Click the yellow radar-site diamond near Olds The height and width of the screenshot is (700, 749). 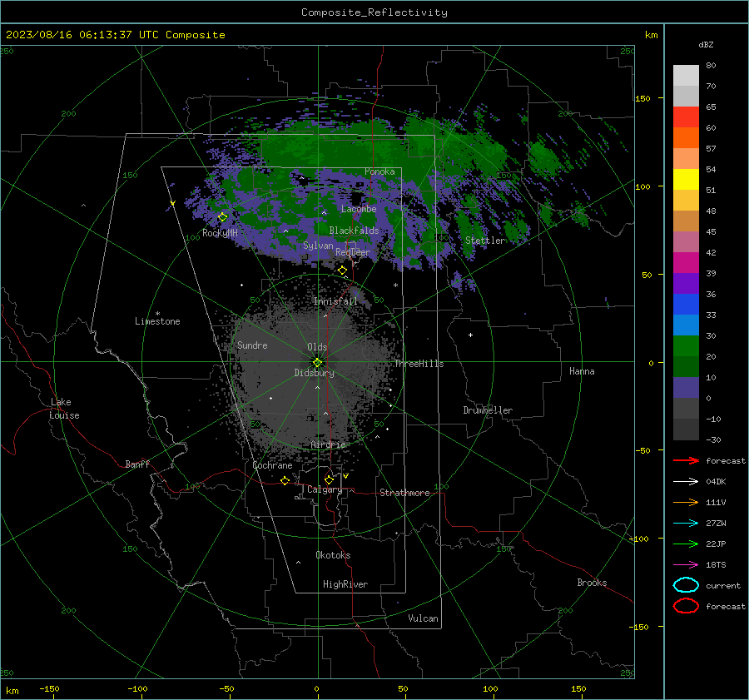tap(317, 363)
